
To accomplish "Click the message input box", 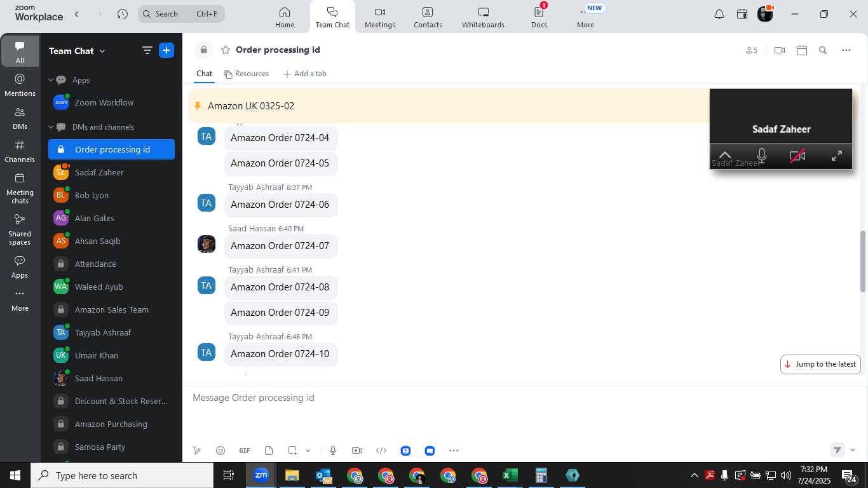I will coord(525,398).
